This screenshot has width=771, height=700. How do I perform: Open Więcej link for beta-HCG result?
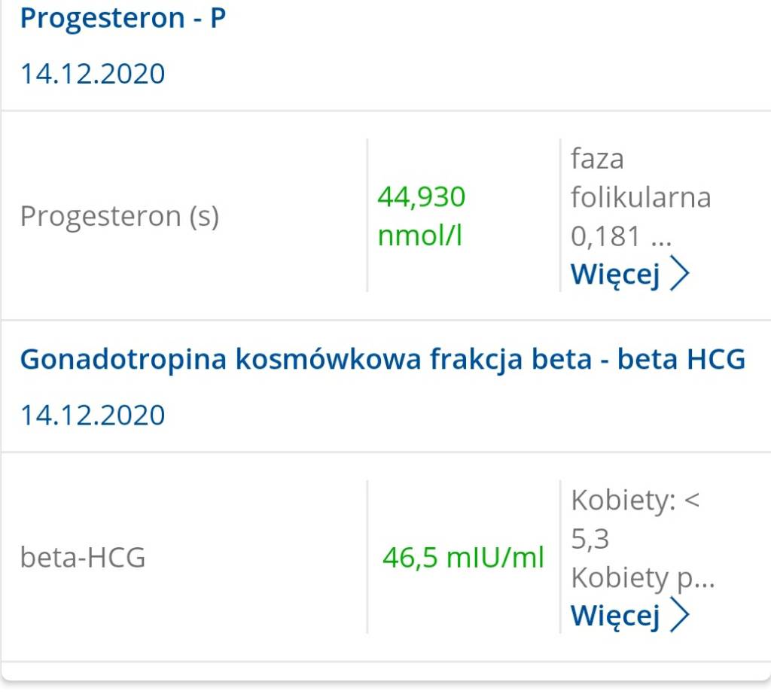tap(615, 615)
